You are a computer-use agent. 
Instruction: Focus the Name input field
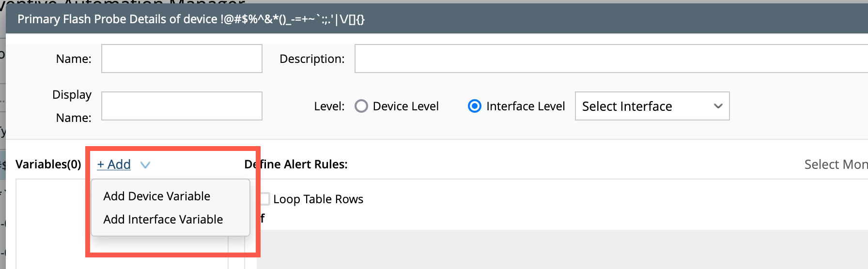click(182, 59)
